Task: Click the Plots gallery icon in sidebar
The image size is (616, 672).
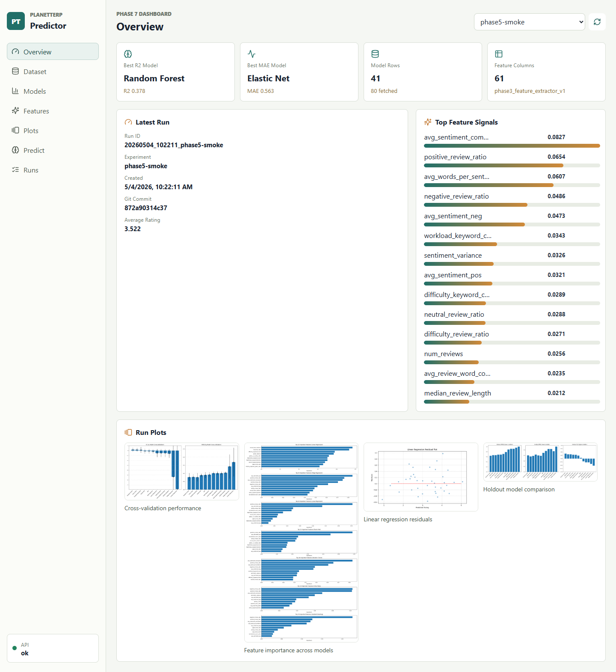Action: pos(15,130)
